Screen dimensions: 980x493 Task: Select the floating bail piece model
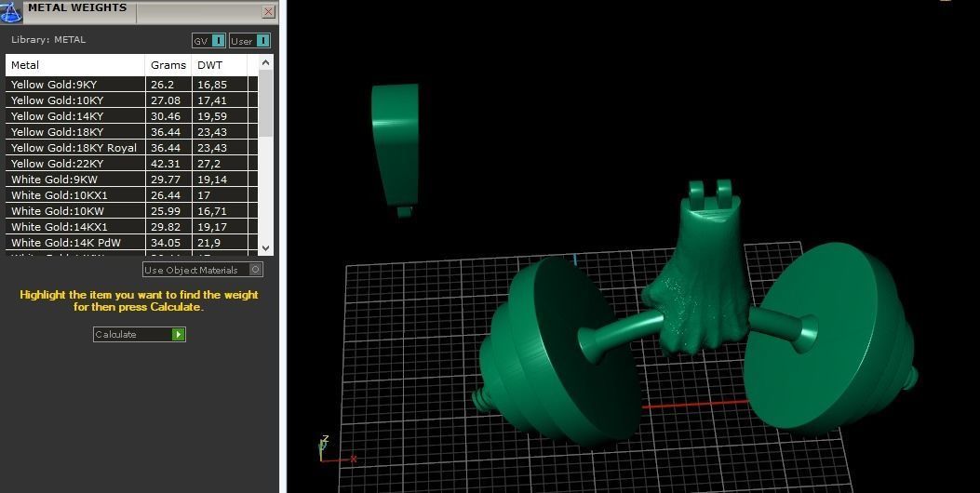pyautogui.click(x=395, y=149)
